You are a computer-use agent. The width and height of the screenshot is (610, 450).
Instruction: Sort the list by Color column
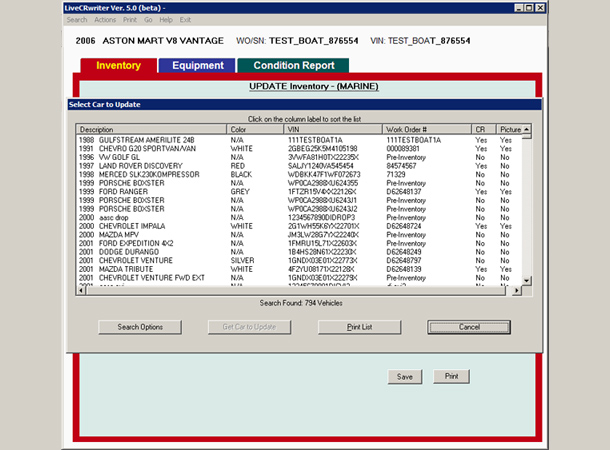pos(255,130)
